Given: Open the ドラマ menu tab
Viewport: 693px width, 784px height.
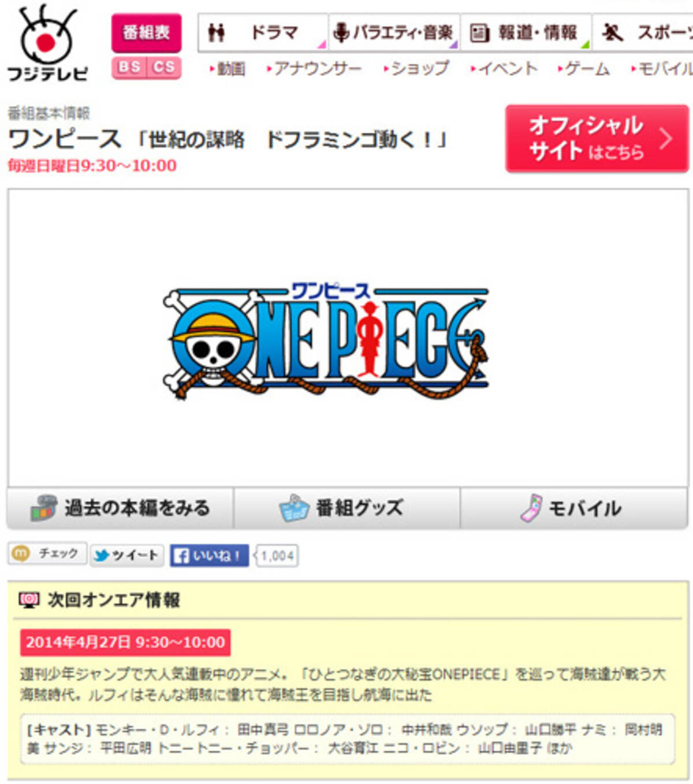Looking at the screenshot, I should coord(263,32).
